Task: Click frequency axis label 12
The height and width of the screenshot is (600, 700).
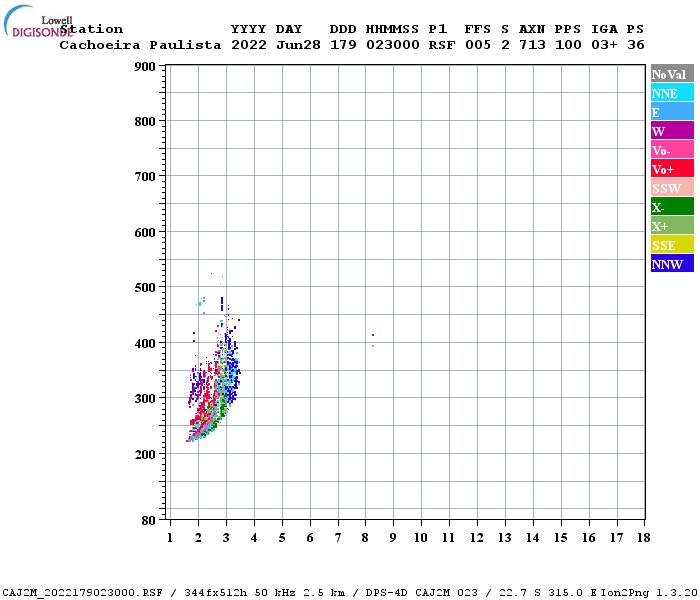Action: [477, 538]
